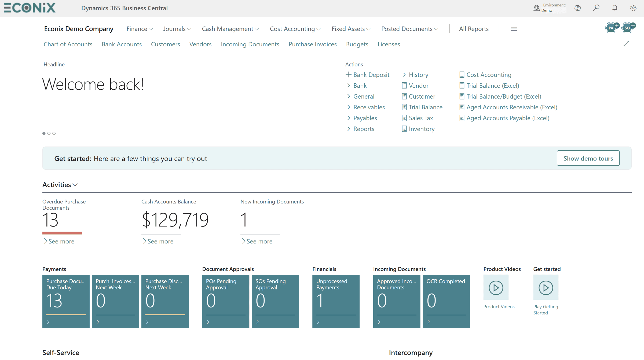Expand the History actions group
The image size is (644, 360).
[x=415, y=75]
